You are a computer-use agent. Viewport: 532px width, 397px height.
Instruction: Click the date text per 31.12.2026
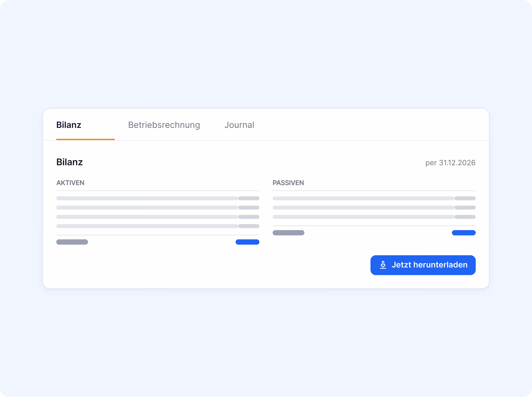(450, 163)
